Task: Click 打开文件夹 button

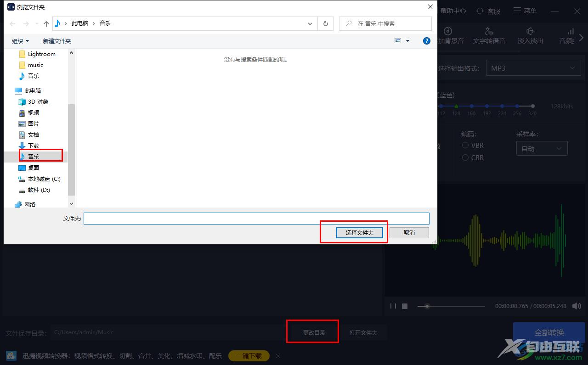Action: 363,332
